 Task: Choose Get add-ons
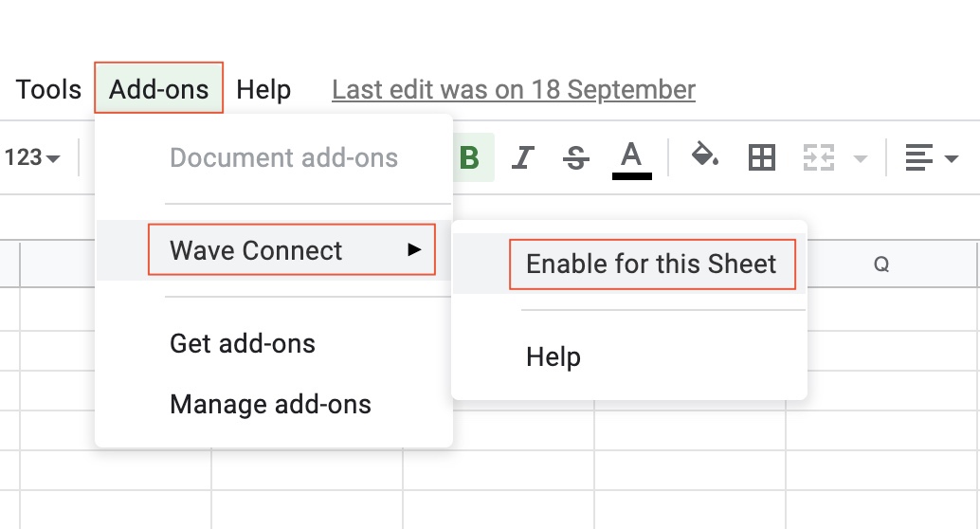pyautogui.click(x=243, y=343)
